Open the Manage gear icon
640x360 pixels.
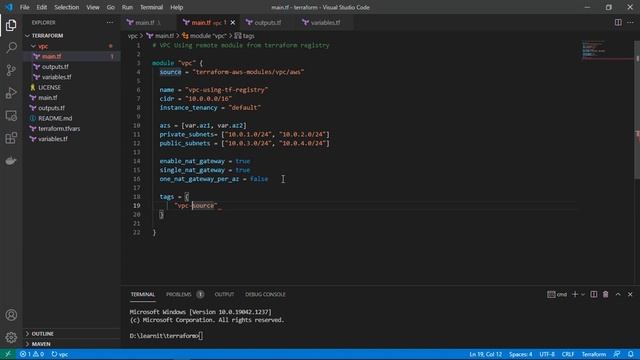click(x=11, y=337)
